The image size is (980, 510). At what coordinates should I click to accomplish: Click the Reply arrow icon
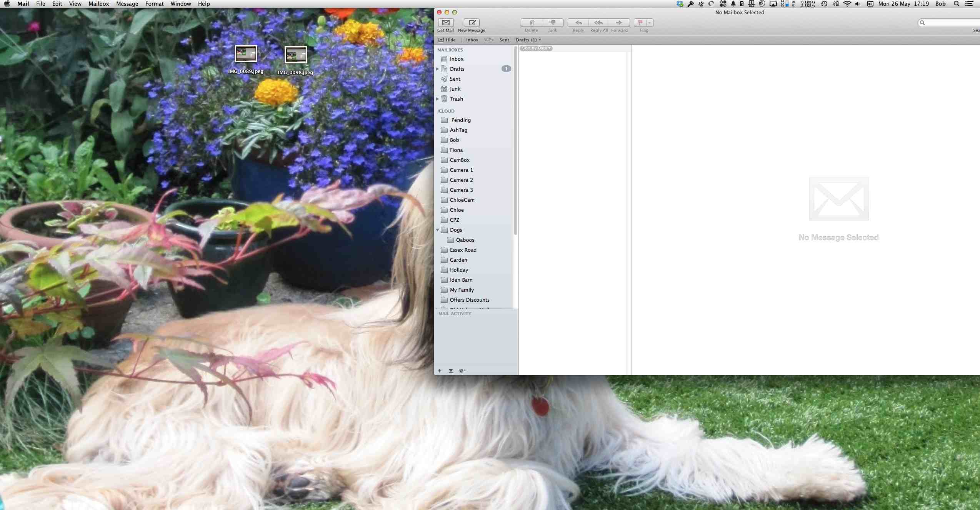[x=578, y=23]
